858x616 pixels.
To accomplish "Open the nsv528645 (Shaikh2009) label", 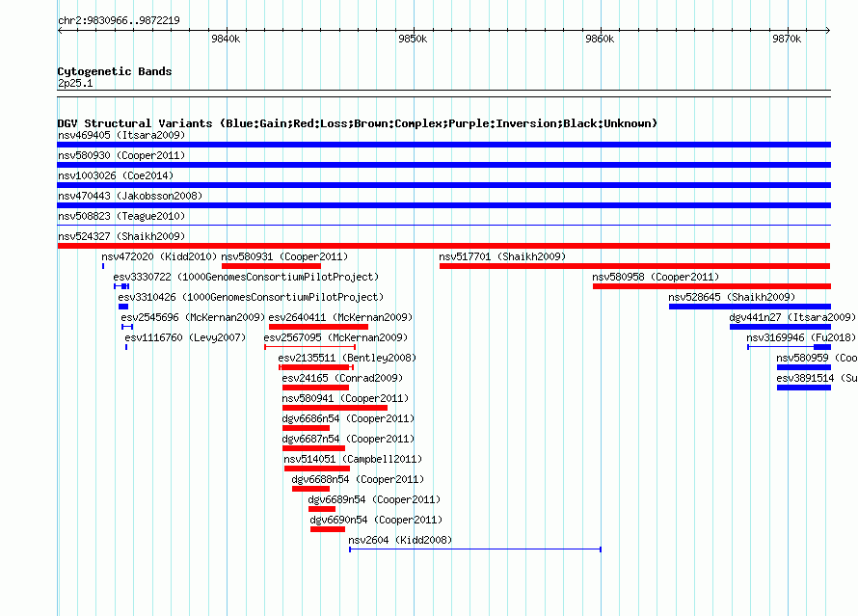I will 732,297.
